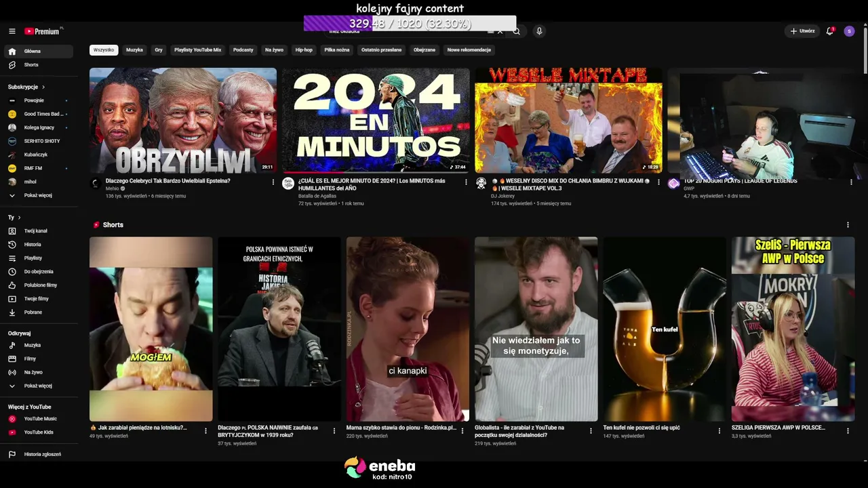Open the Good Times Bad subscription channel
Screen dimensions: 868x488
[38, 114]
